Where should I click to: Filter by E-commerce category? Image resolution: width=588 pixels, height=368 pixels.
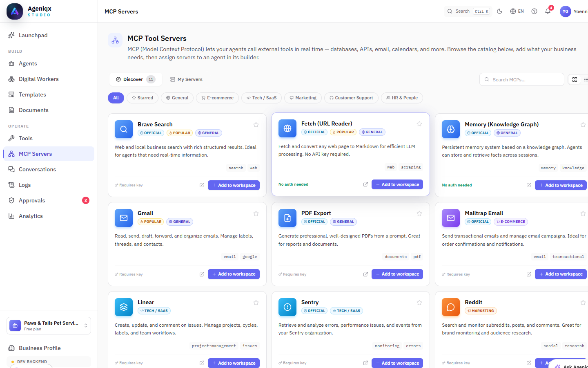pos(217,98)
